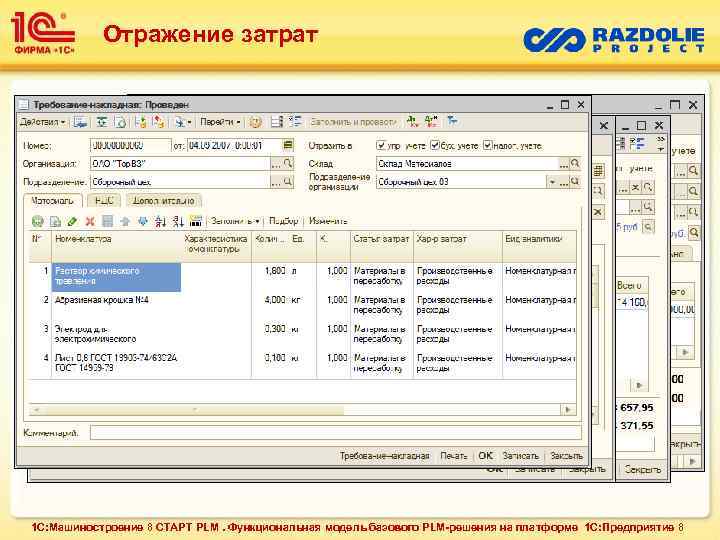Click the Номер input field
Image resolution: width=720 pixels, height=540 pixels.
(130, 146)
